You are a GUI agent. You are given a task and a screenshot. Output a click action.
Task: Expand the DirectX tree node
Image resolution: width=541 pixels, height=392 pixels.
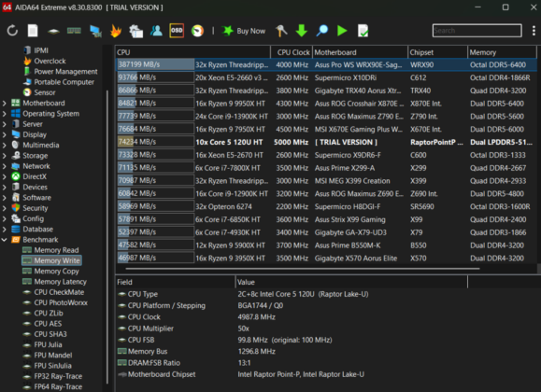point(4,176)
